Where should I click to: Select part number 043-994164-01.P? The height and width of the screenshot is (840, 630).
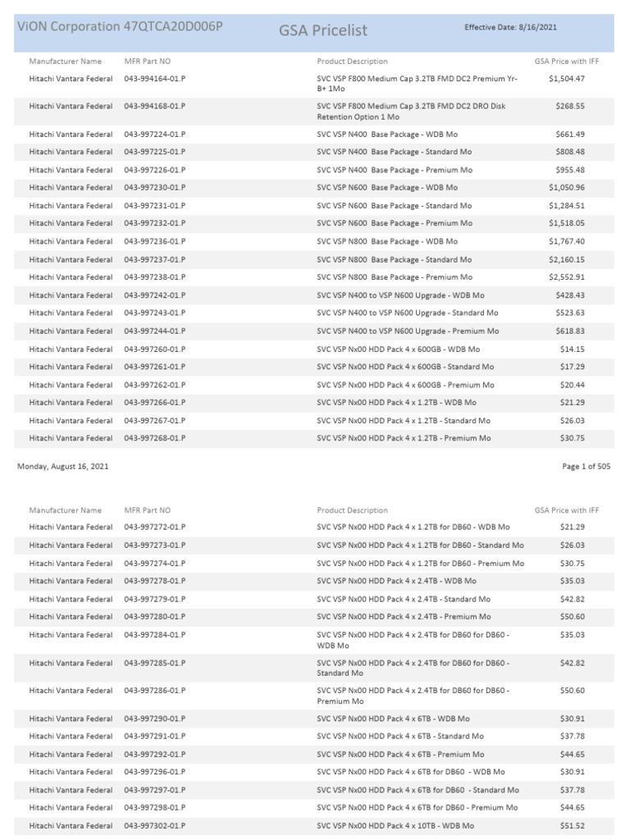155,79
